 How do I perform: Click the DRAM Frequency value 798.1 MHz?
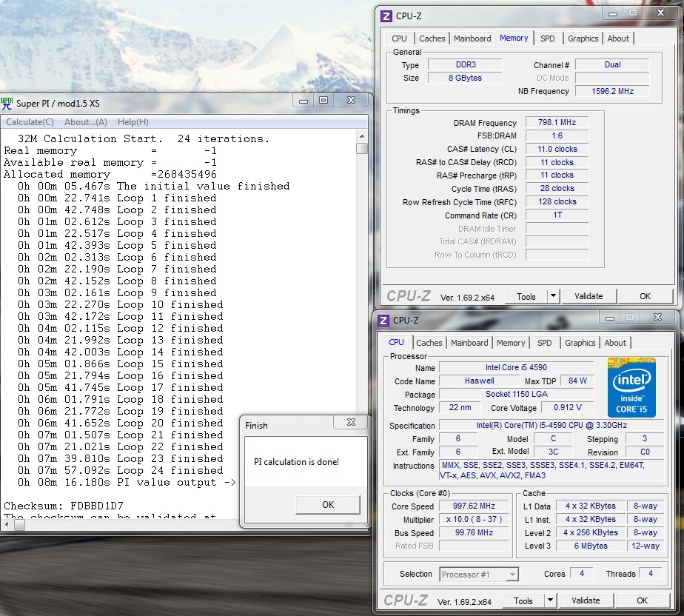coord(557,123)
